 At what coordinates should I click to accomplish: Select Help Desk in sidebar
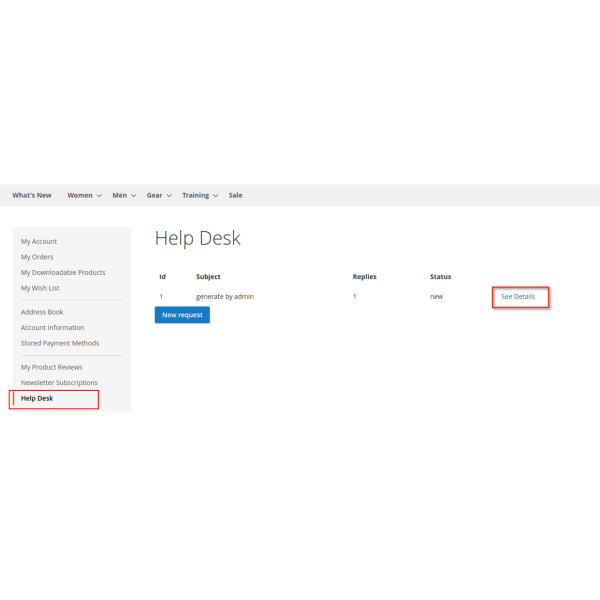point(37,398)
